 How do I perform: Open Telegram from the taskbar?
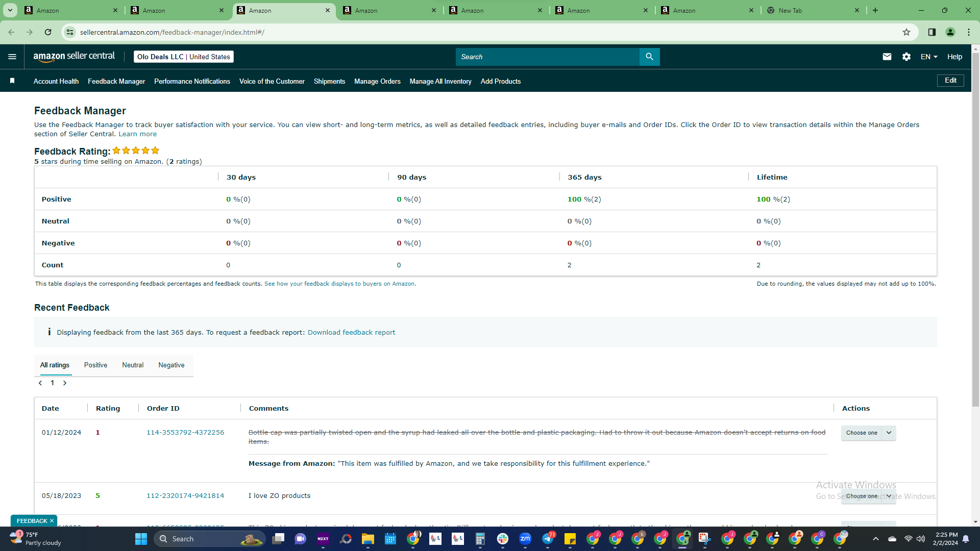point(548,539)
